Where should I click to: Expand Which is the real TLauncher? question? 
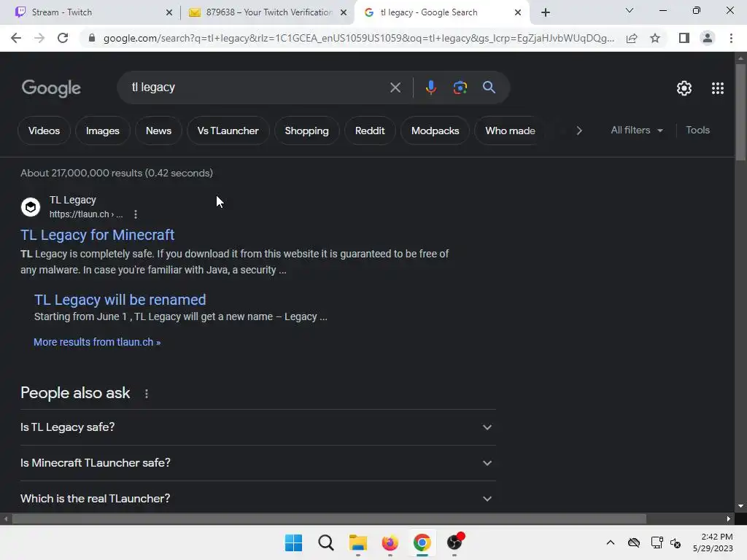click(258, 498)
